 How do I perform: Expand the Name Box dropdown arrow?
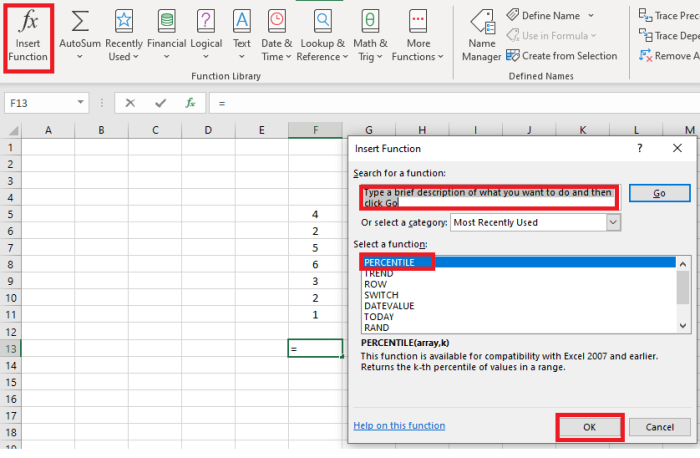[80, 102]
